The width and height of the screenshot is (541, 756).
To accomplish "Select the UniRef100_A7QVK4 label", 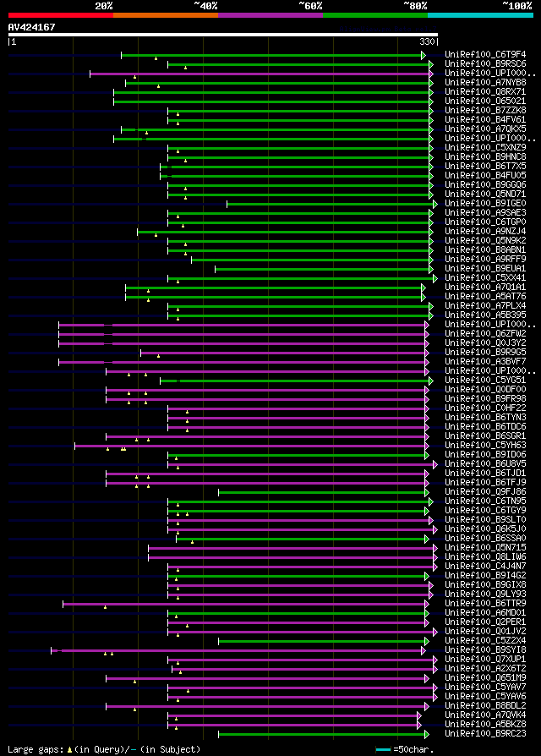I will (485, 715).
